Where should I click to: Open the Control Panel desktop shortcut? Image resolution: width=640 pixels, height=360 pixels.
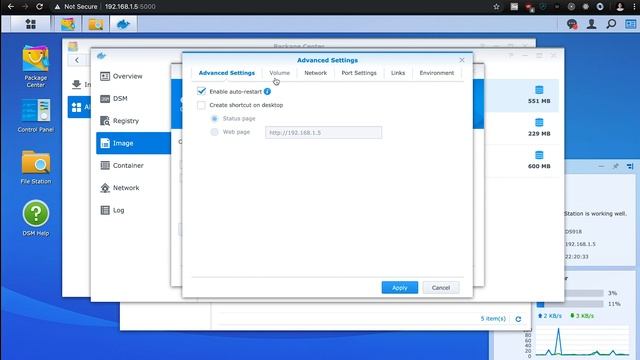[x=36, y=116]
